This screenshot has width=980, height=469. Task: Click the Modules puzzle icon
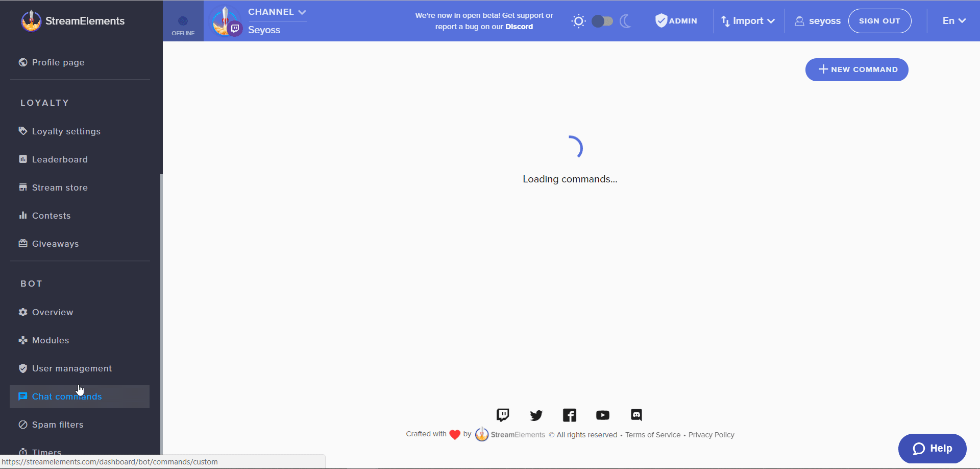point(23,340)
